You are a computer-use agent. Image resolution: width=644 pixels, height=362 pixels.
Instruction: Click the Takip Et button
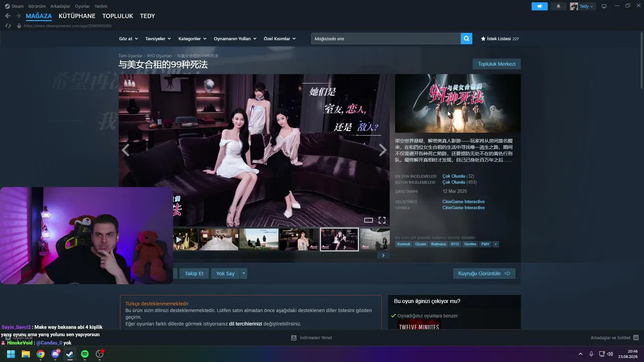tap(194, 274)
